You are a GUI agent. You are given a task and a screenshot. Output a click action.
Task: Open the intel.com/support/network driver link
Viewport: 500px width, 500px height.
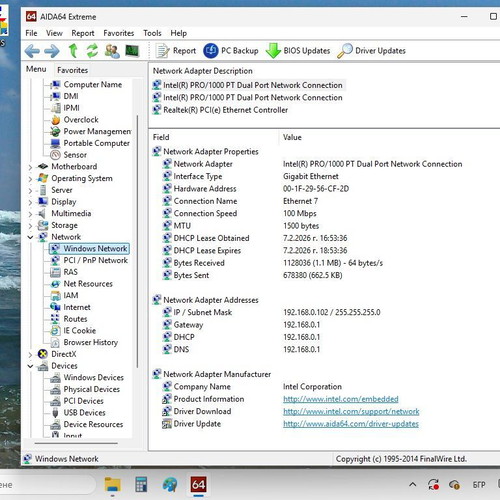351,412
